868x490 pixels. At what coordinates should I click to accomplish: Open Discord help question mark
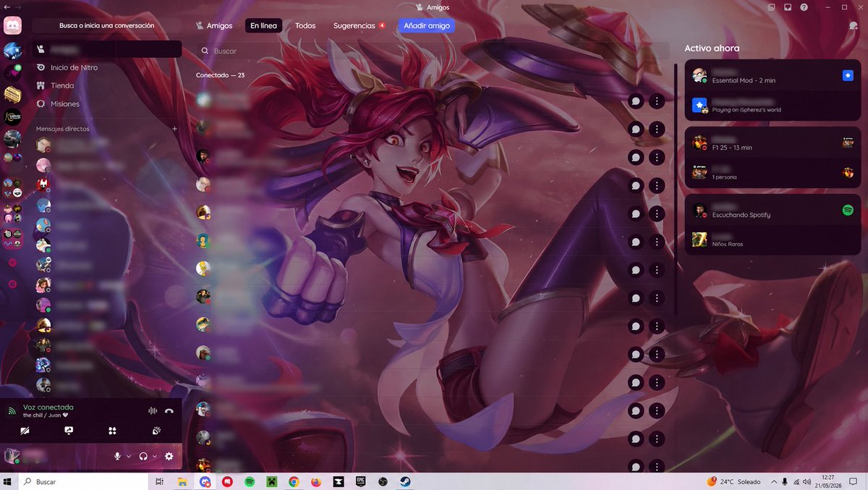804,7
